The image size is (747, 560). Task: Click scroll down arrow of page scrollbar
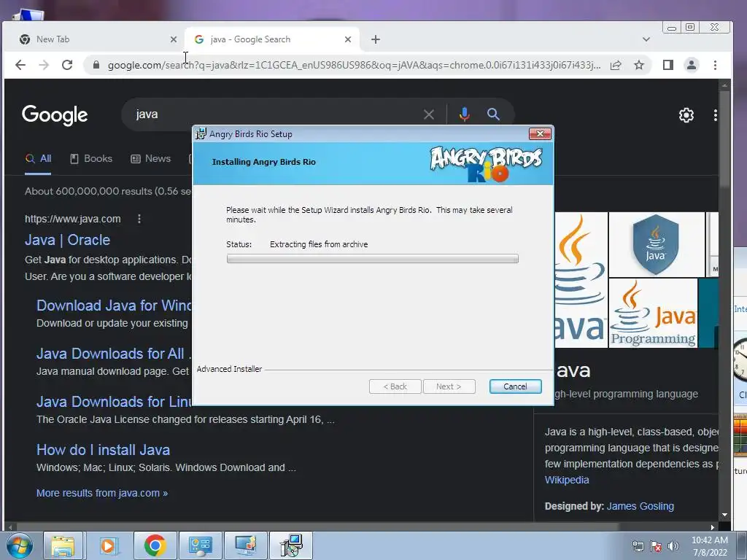point(724,515)
